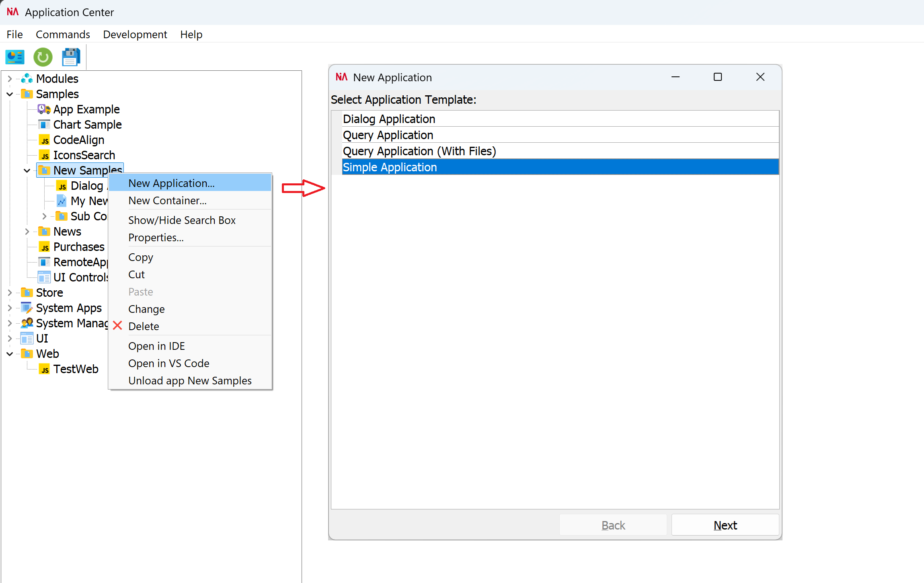The height and width of the screenshot is (583, 924).
Task: Click the System Manager people icon
Action: (27, 323)
